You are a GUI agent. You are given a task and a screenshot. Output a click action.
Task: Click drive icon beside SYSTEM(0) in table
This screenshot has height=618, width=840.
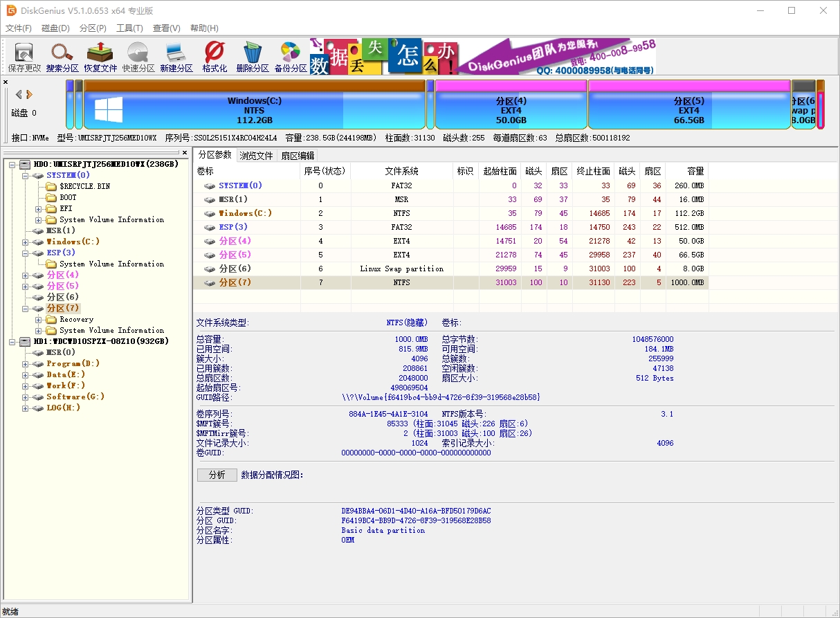click(210, 185)
